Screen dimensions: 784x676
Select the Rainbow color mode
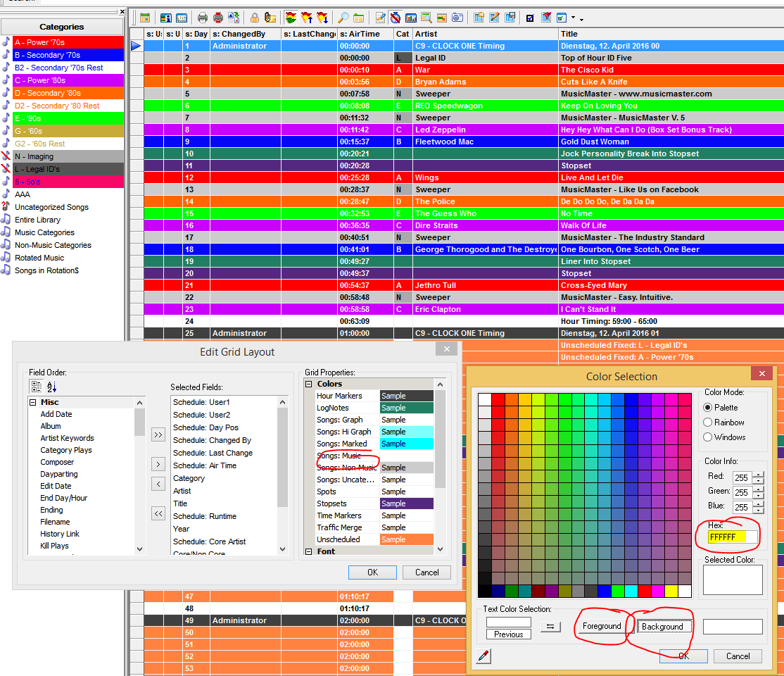coord(707,423)
